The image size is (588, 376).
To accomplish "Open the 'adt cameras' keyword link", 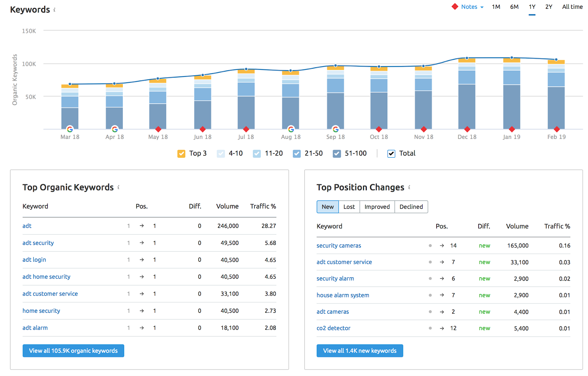I will [333, 312].
